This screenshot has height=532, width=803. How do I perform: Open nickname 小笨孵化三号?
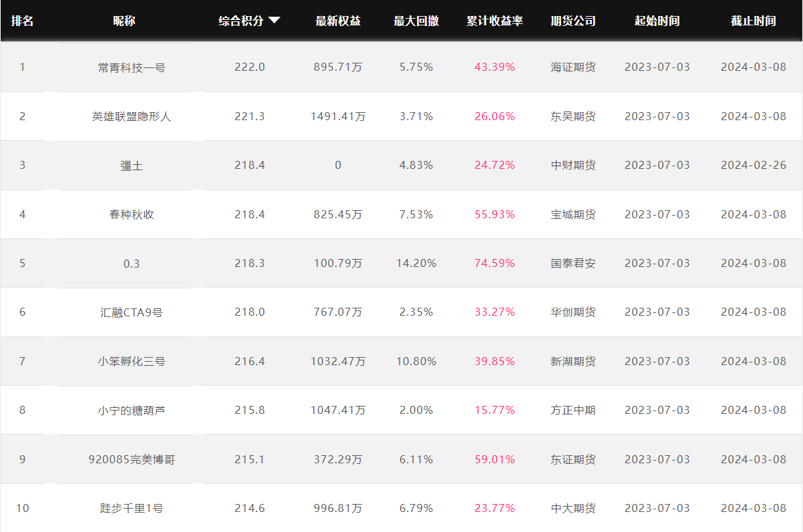tap(132, 361)
